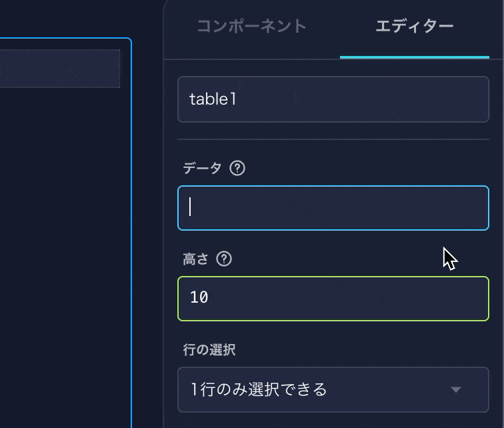Open the 1行のみ選択できる dropdown

[x=320, y=389]
